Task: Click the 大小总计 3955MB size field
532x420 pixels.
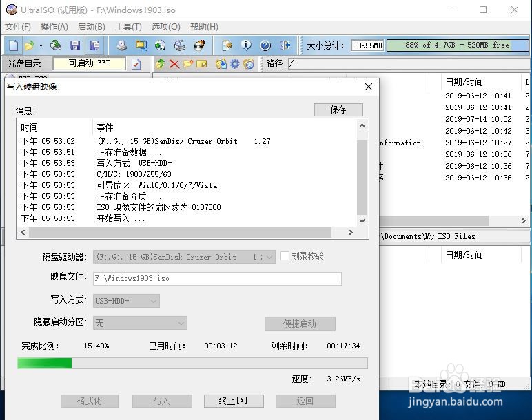Action: click(x=368, y=45)
